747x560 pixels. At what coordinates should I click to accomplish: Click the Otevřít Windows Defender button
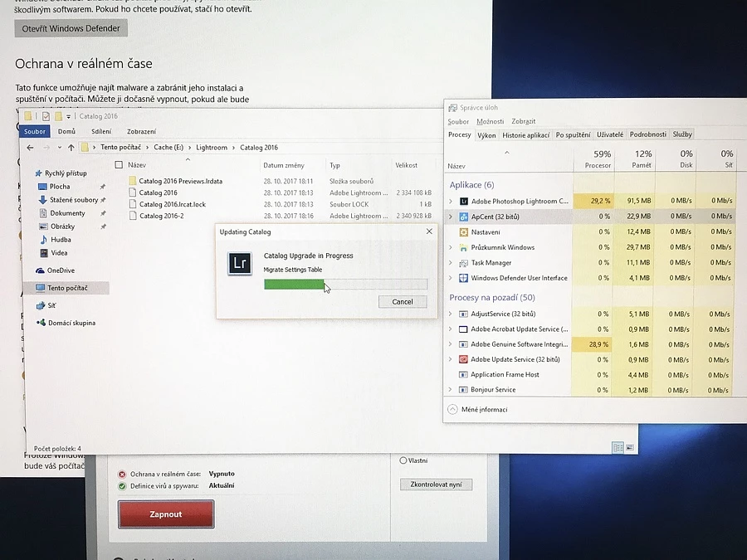[71, 28]
